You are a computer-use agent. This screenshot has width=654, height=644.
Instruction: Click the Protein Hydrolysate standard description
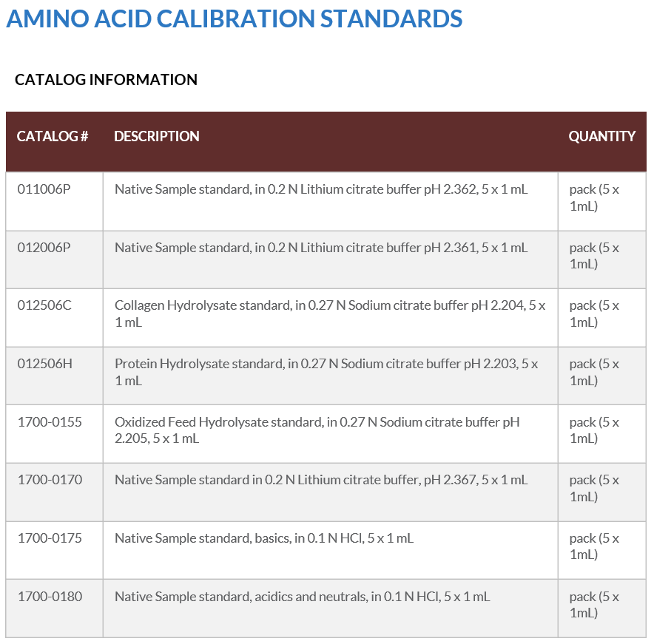pos(326,372)
